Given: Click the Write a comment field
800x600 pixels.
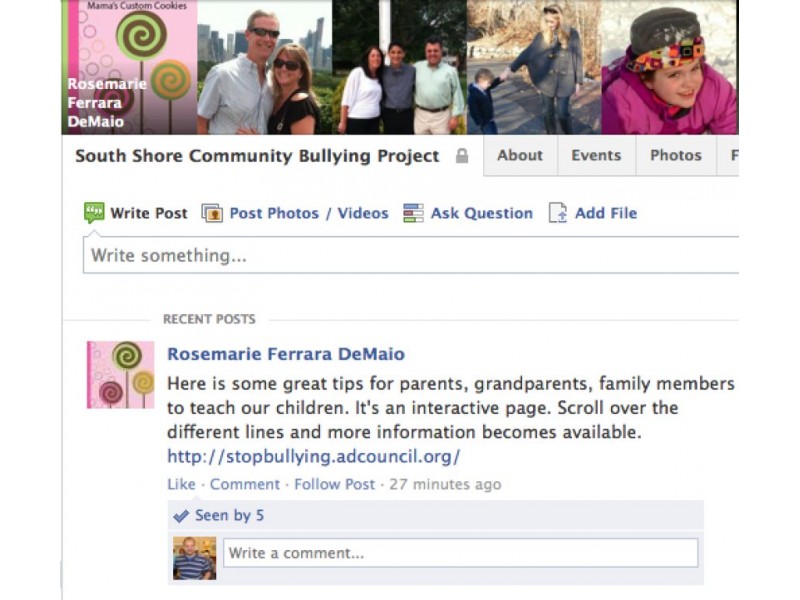Looking at the screenshot, I should coord(461,553).
